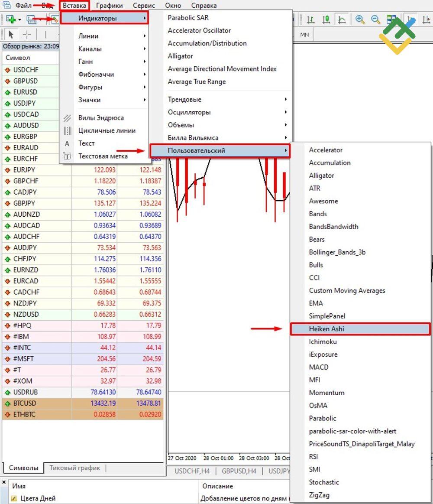The image size is (433, 504).
Task: Expand the Фигуры submenu
Action: click(104, 87)
